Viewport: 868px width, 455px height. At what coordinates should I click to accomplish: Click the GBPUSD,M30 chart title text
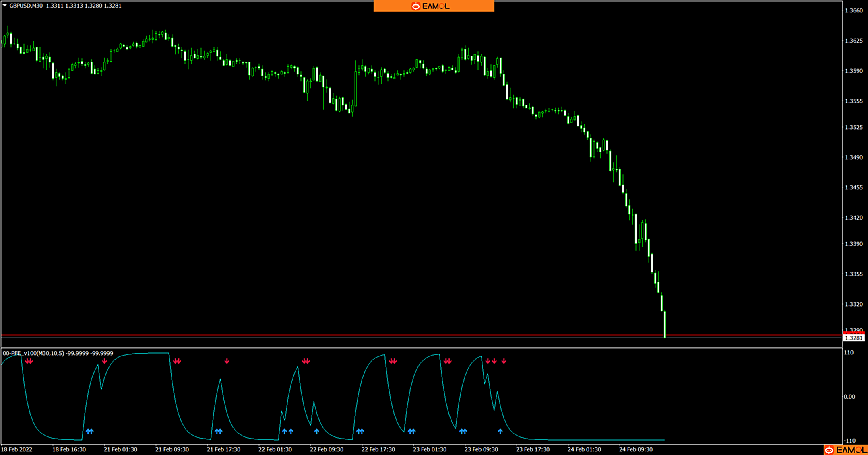point(26,6)
